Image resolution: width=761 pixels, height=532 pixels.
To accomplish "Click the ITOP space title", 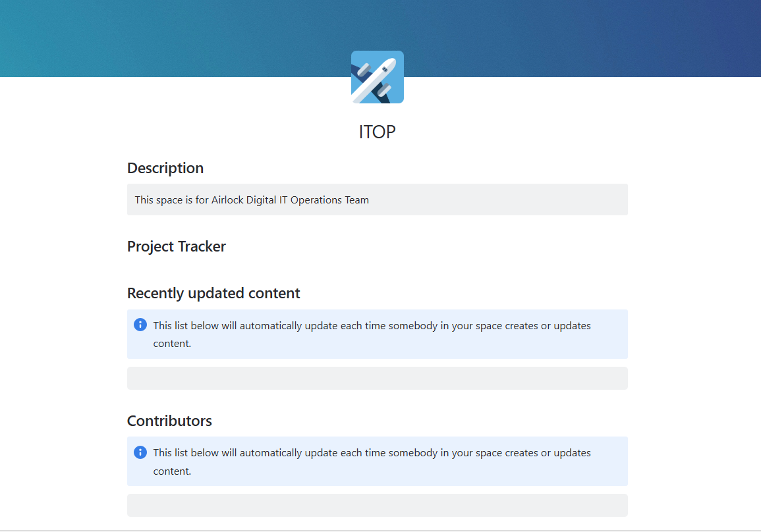I will coord(377,132).
